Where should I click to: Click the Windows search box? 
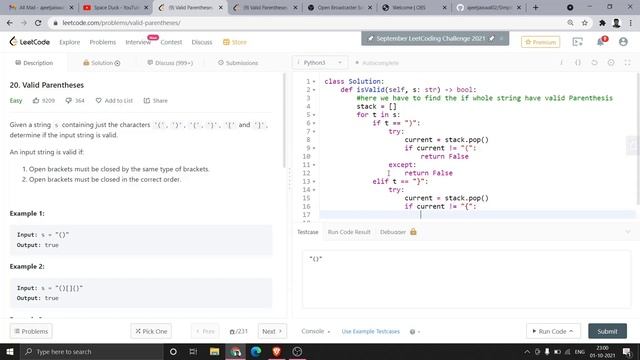point(92,351)
